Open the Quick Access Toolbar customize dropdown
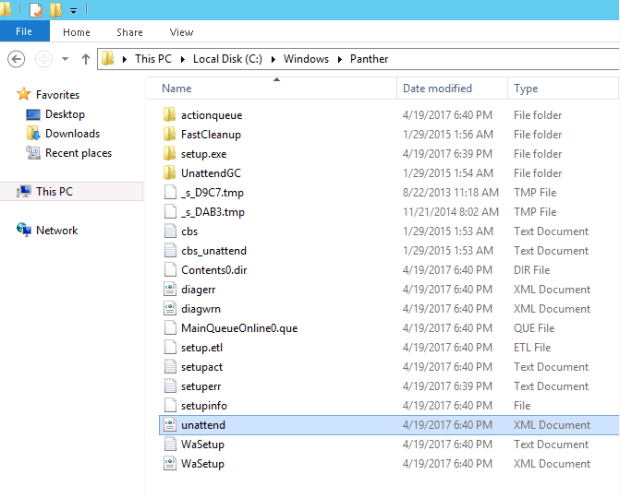Image resolution: width=620 pixels, height=498 pixels. (74, 11)
